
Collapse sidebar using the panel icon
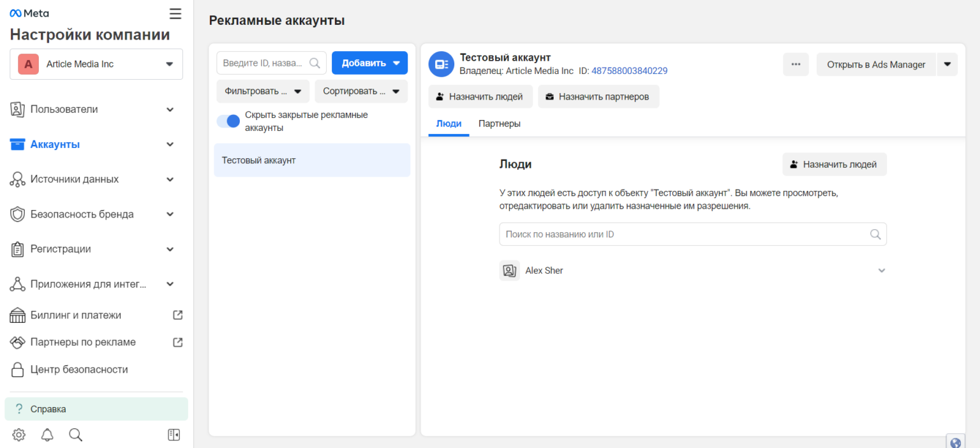[x=173, y=435]
